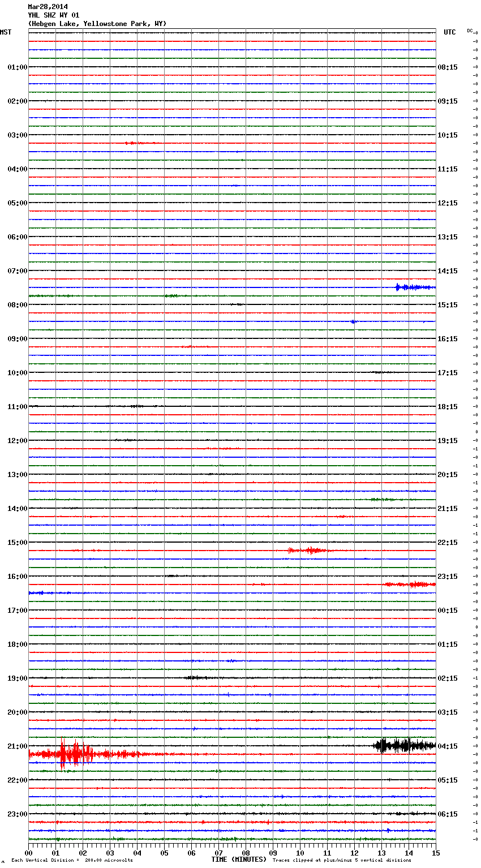Click the Traces clipped at plus/minus 5 divisions note

(x=342, y=860)
